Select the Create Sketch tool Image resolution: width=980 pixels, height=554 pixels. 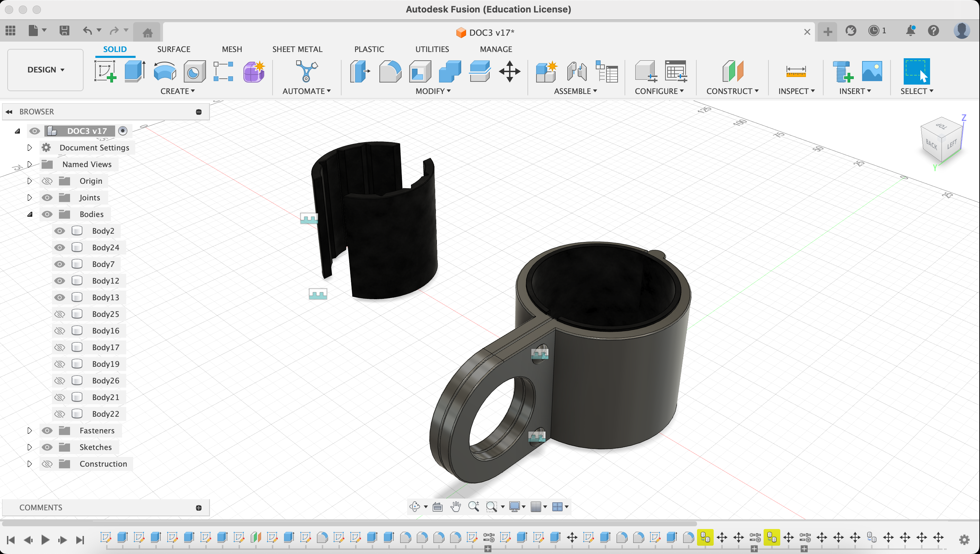105,71
